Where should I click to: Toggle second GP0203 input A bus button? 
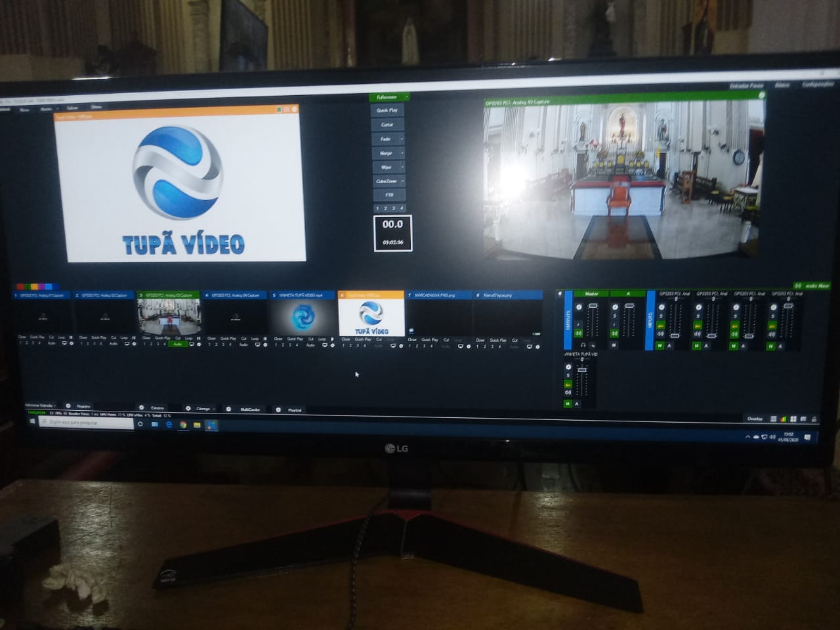pos(706,346)
